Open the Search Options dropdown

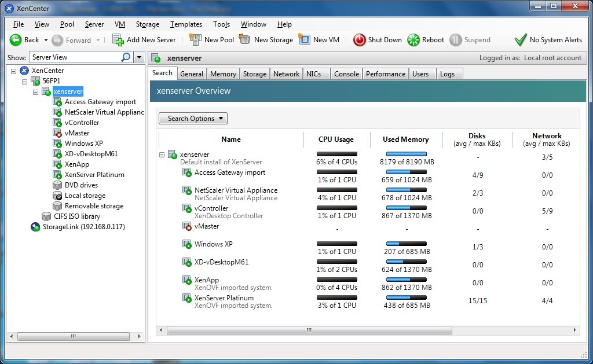pyautogui.click(x=193, y=118)
